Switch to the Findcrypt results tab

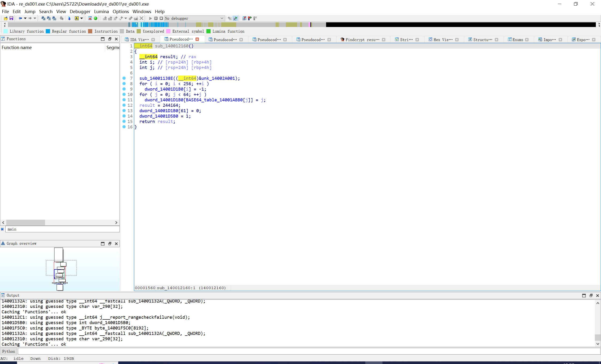pyautogui.click(x=362, y=39)
